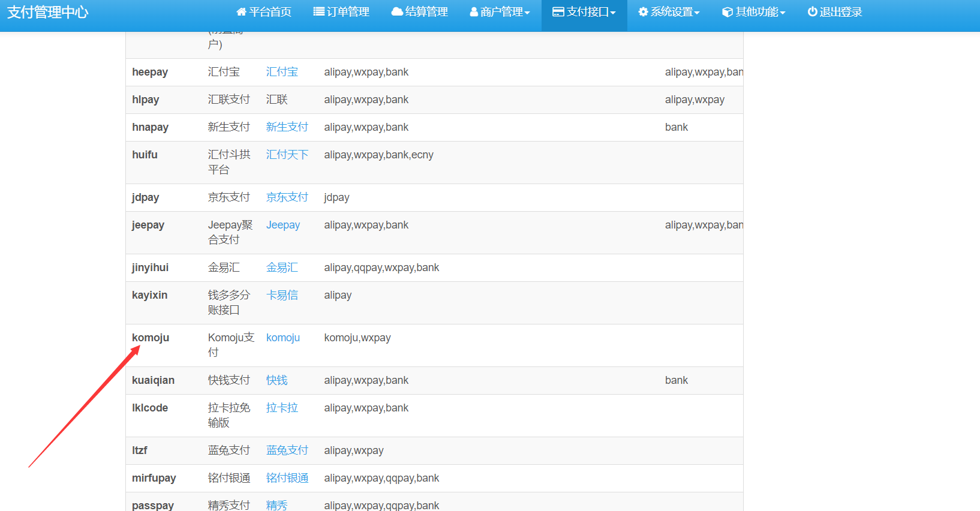Click the home icon beside 平台首页

[x=241, y=12]
